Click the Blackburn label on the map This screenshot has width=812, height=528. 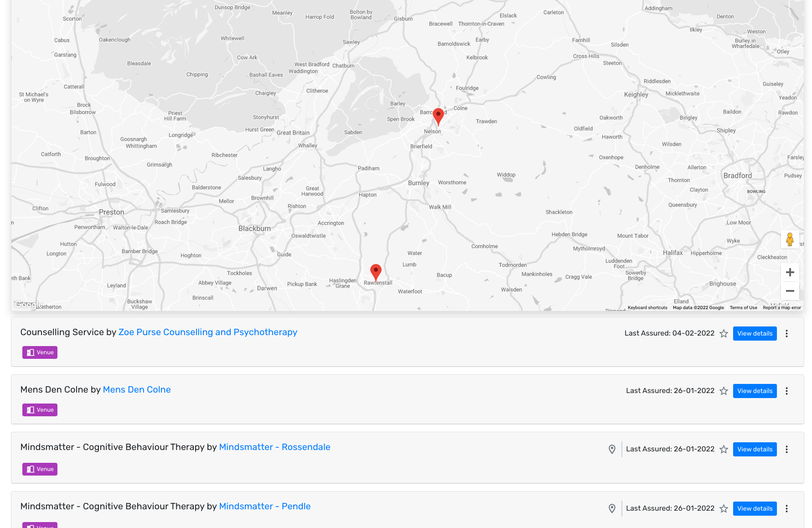coord(254,228)
